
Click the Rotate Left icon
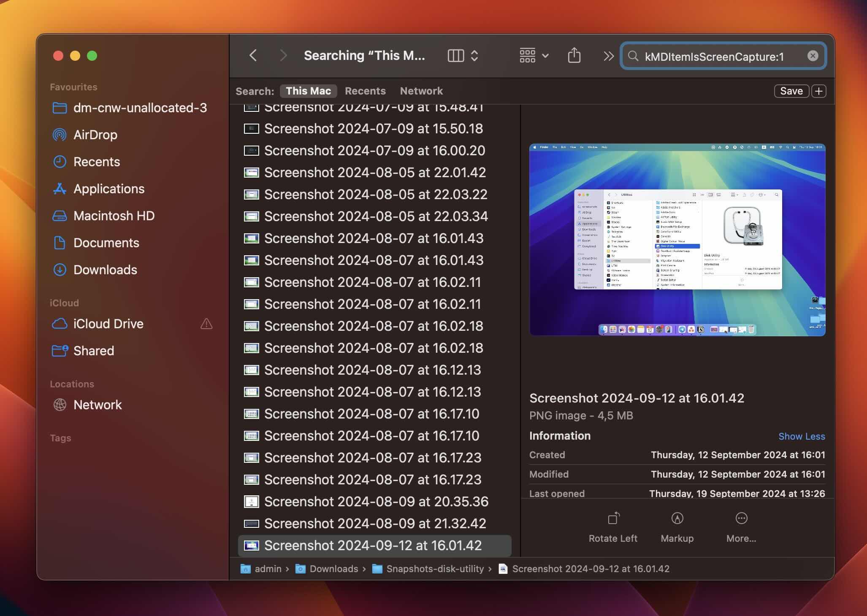tap(613, 518)
